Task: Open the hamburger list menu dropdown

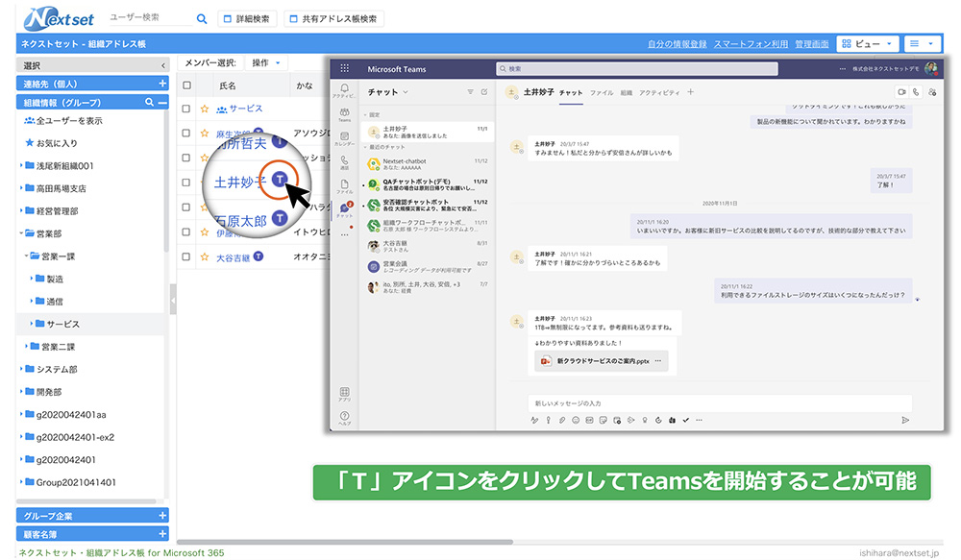Action: 922,43
